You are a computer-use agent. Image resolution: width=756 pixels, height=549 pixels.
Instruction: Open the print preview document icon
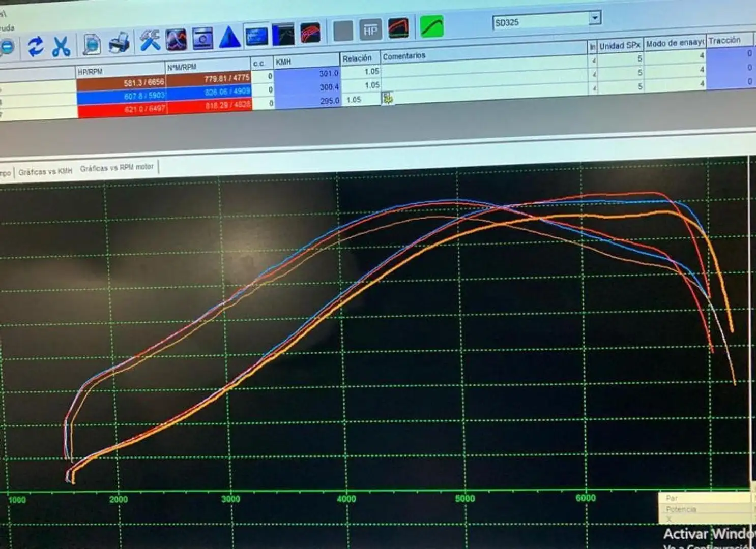click(x=92, y=44)
